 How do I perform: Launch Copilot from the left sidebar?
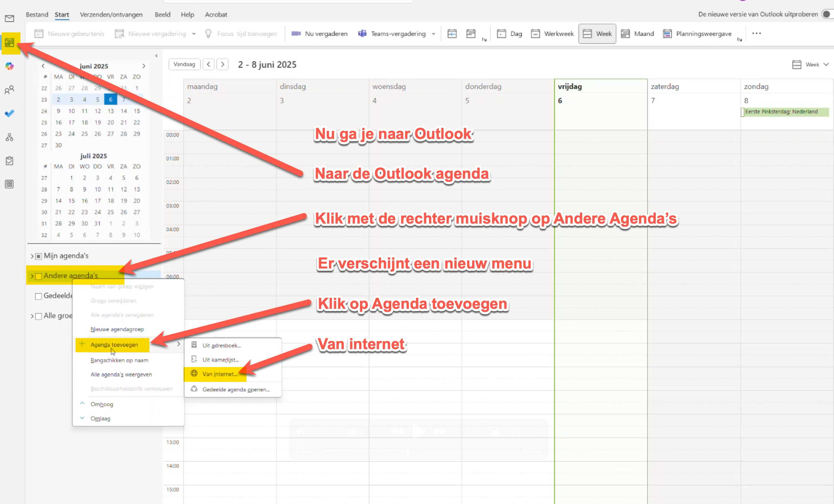(x=9, y=66)
